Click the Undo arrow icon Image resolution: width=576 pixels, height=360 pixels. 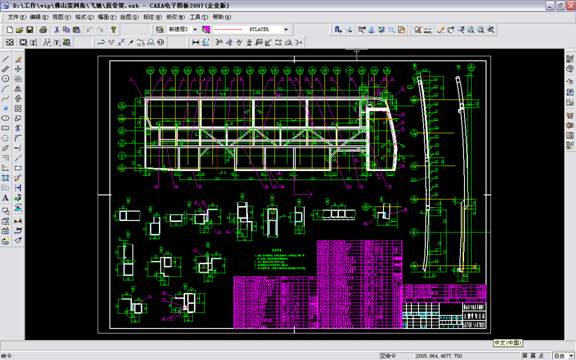coord(89,29)
